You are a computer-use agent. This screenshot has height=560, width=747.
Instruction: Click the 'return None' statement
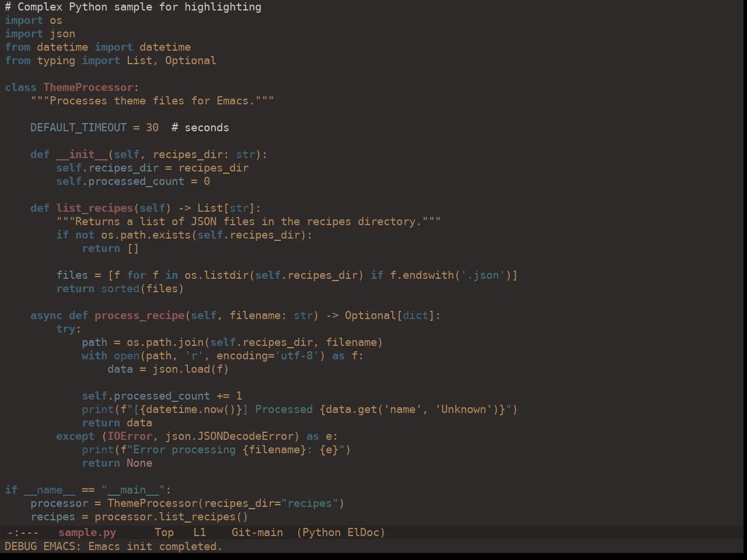pos(117,463)
